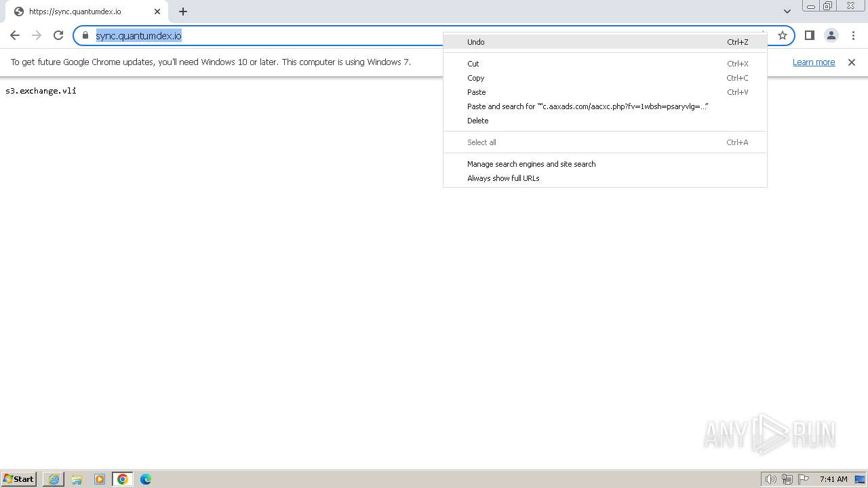The height and width of the screenshot is (488, 868).
Task: Open the side panel icon
Action: click(809, 35)
